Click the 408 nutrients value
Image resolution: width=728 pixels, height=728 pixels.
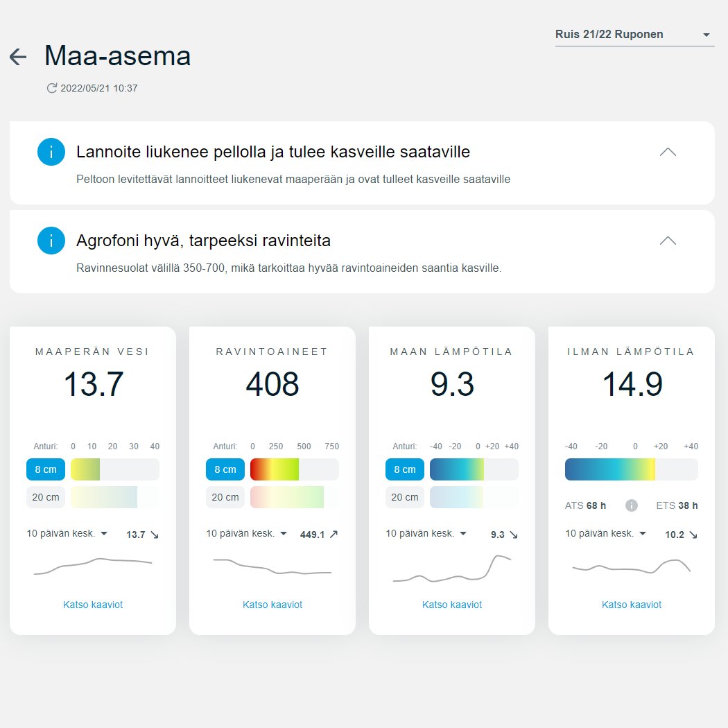click(x=272, y=384)
